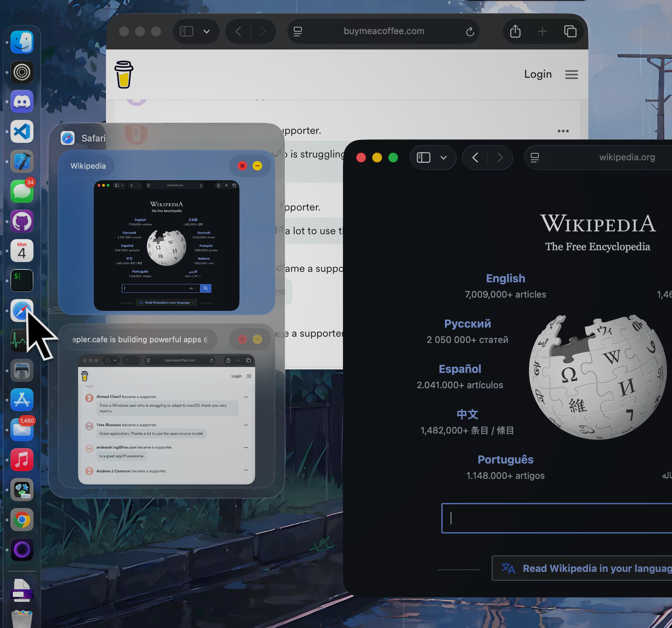The image size is (672, 628).
Task: Show the tab overview in Safari's toolbar
Action: (x=571, y=31)
